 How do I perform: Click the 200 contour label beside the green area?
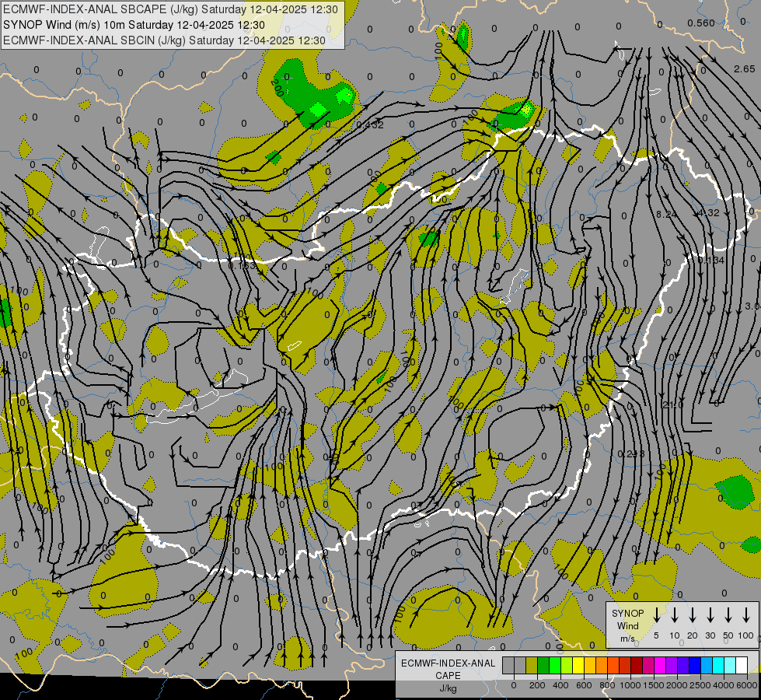[x=278, y=88]
